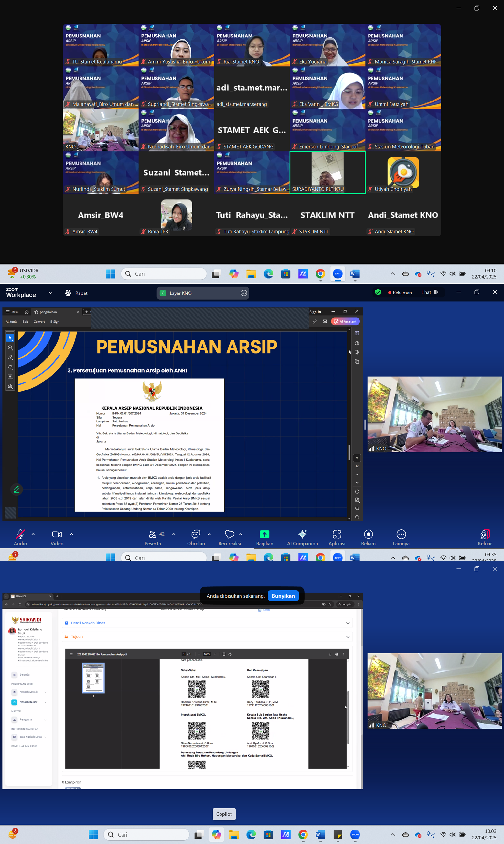The height and width of the screenshot is (844, 504).
Task: Click green Bagikan share screen button
Action: tap(264, 538)
